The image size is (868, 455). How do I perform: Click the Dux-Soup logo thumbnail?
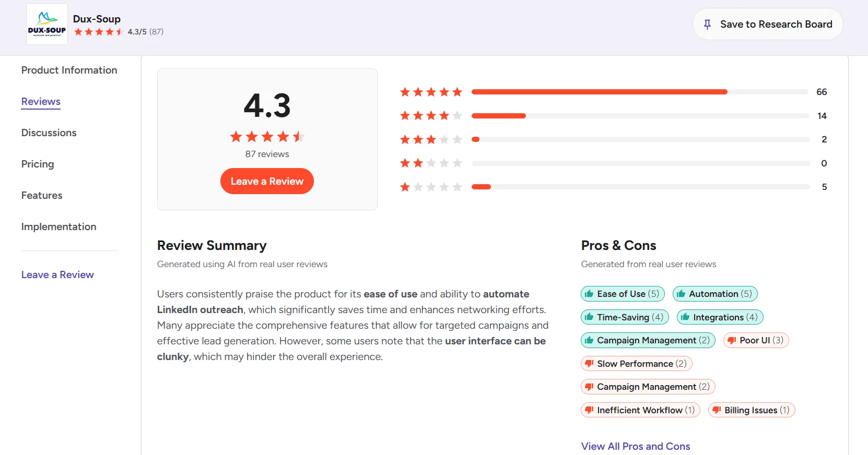pyautogui.click(x=47, y=24)
